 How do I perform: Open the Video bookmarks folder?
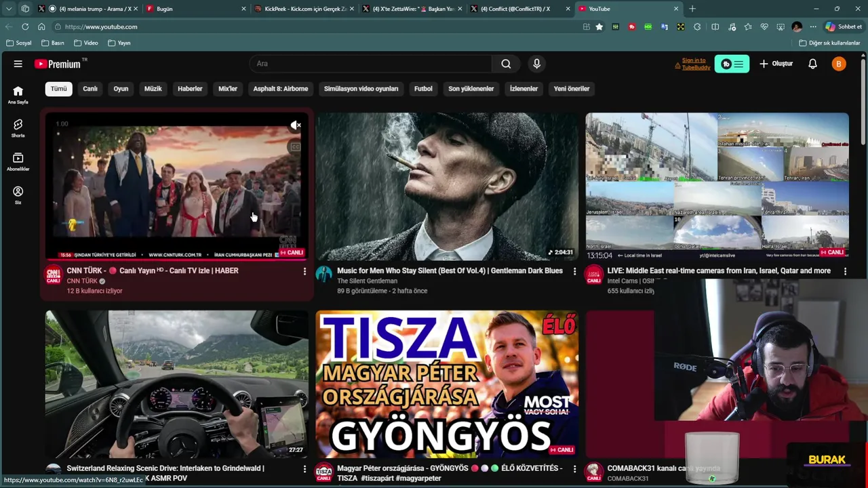(86, 43)
